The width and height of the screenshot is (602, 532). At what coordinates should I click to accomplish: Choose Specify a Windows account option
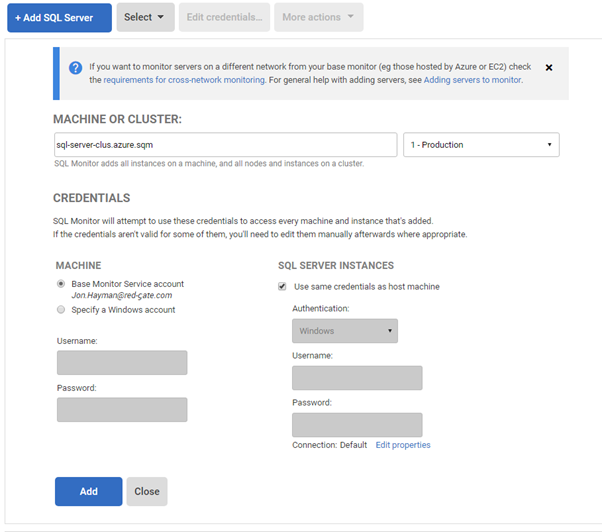click(61, 310)
